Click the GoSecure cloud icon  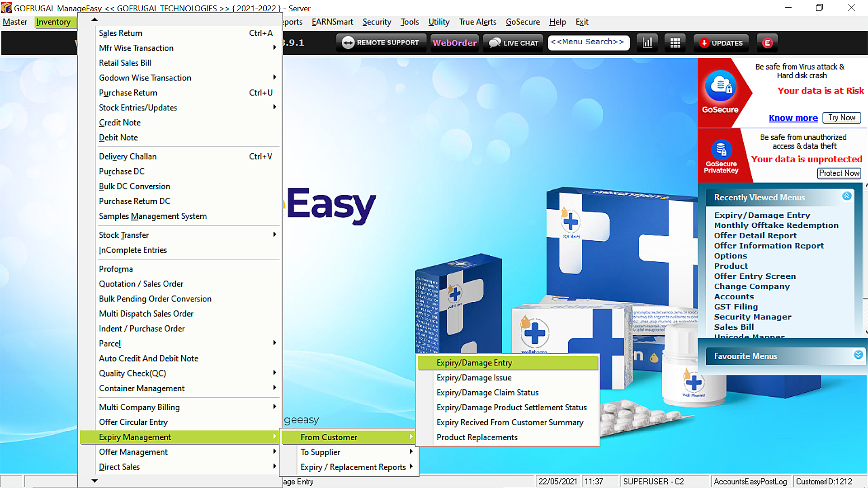[x=721, y=86]
